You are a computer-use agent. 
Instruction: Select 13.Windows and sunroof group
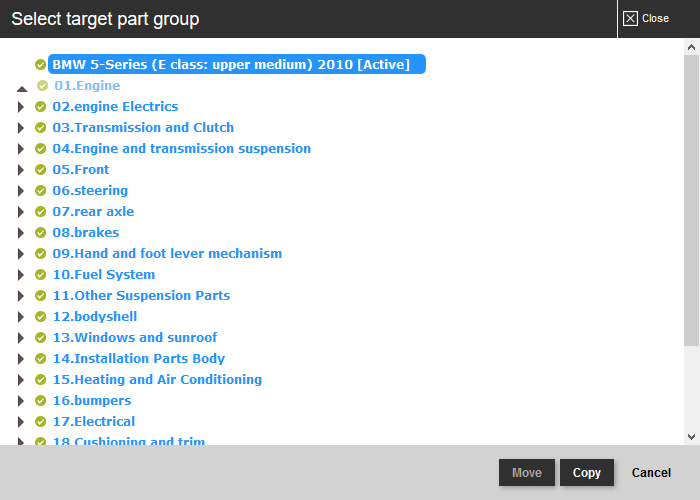[x=134, y=337]
